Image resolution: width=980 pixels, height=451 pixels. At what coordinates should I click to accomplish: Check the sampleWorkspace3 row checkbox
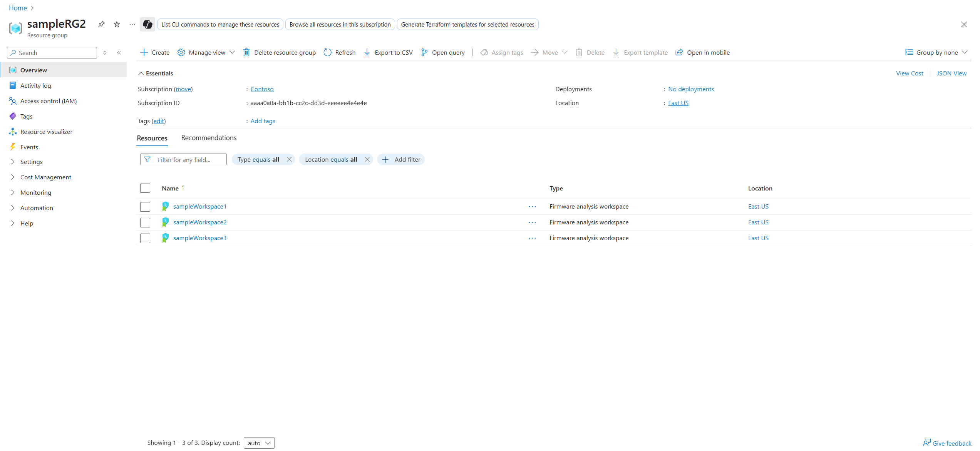145,238
